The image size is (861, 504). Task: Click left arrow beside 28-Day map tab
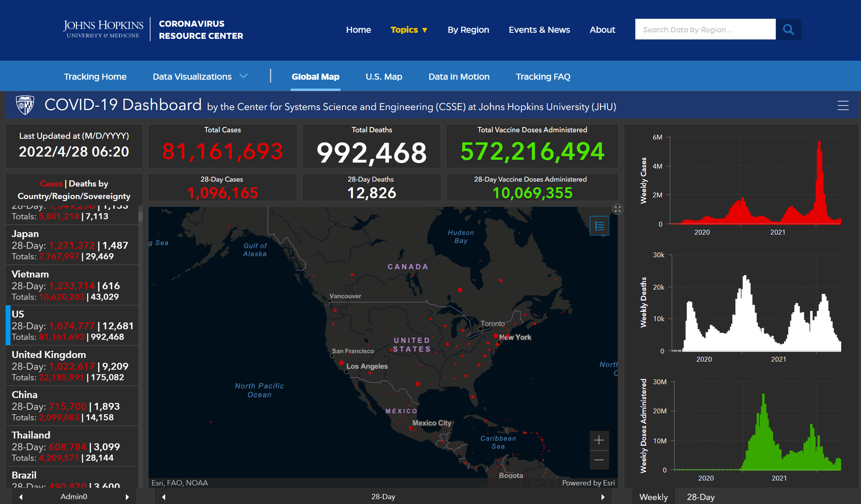pos(164,497)
